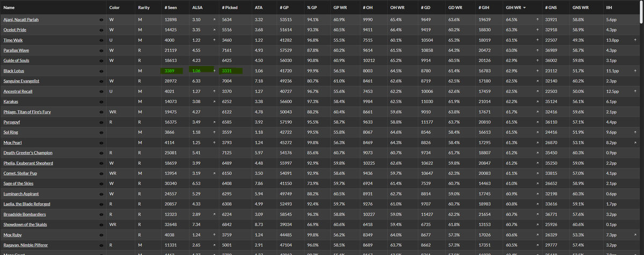Click the eye icon beside Pyrogoyf
This screenshot has height=255, width=644.
(x=101, y=122)
